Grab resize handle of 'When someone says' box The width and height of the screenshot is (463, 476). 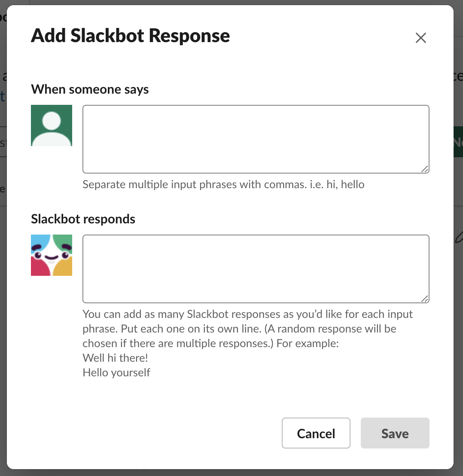425,169
